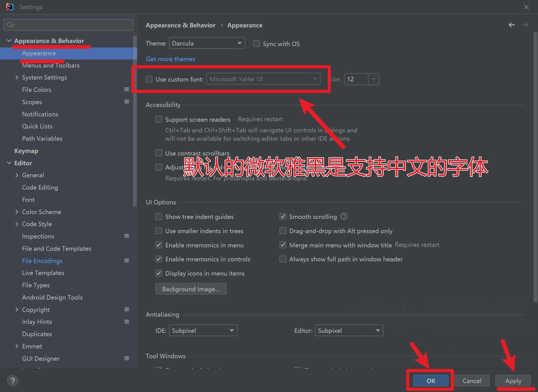538x392 pixels.
Task: Select File Encodings in editor settings
Action: (42, 260)
